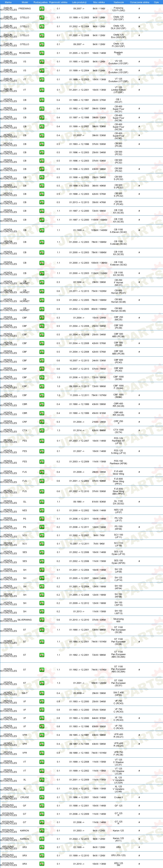Viewport: 163px width, 868px height.
Task: Click fuel icon in XRX 125 SM row
Action: tap(42, 864)
